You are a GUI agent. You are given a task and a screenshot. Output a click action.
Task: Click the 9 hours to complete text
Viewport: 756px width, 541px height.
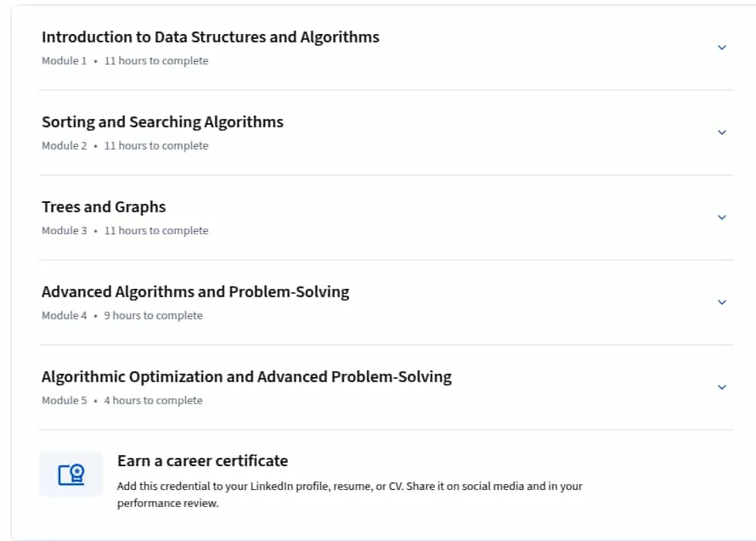(x=153, y=315)
